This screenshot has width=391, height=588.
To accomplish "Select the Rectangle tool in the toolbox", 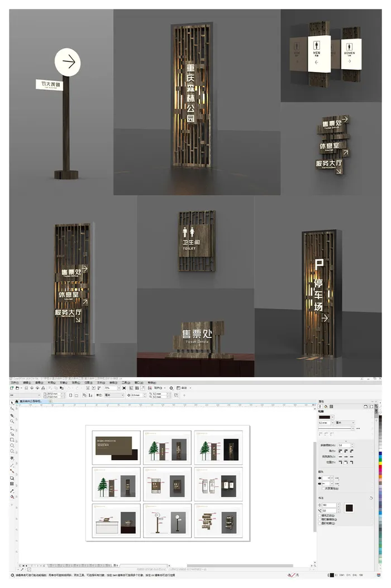I will click(x=12, y=440).
